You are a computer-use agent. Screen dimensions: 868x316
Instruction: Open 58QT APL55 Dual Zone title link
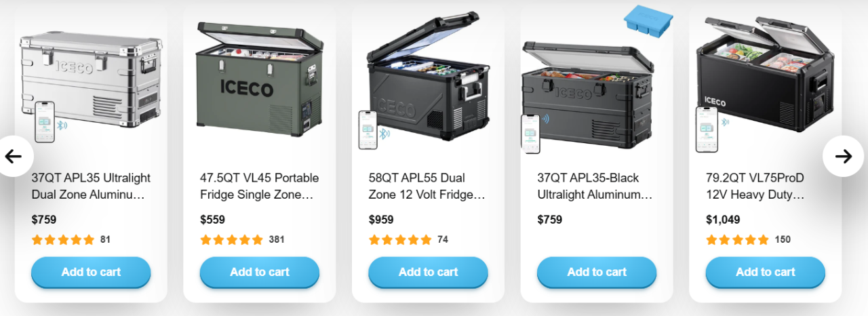point(427,186)
